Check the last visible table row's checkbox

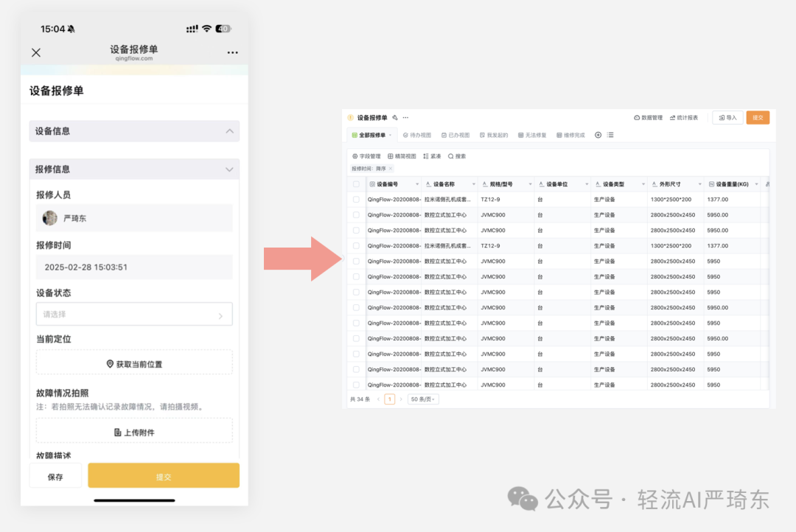[356, 385]
